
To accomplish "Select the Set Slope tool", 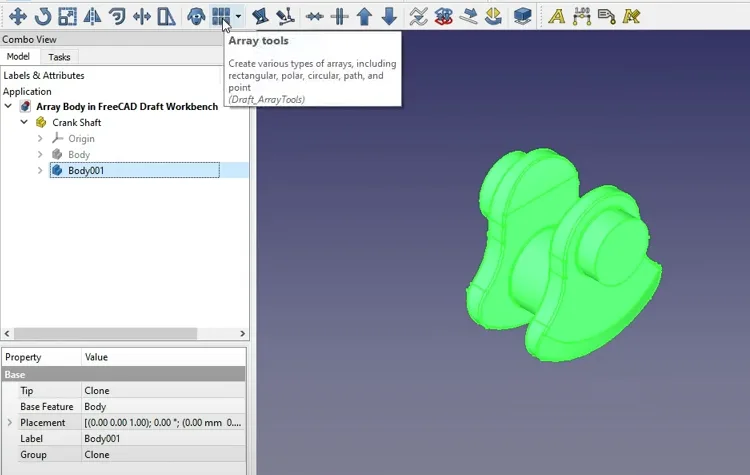I will [x=468, y=16].
